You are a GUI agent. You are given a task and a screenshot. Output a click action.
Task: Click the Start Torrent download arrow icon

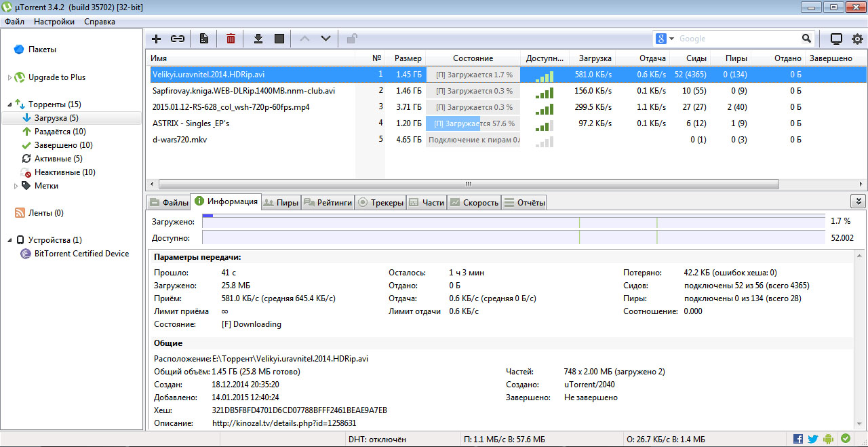(258, 39)
